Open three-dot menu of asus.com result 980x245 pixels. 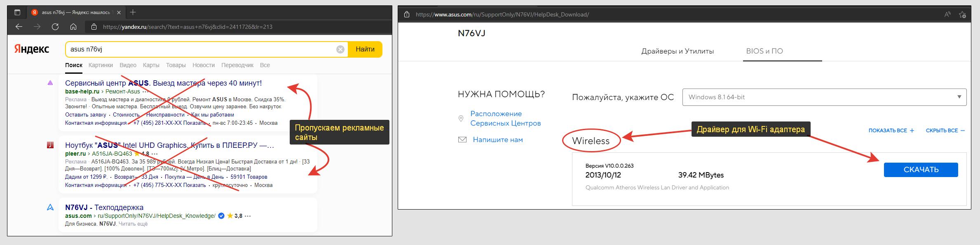[248, 216]
